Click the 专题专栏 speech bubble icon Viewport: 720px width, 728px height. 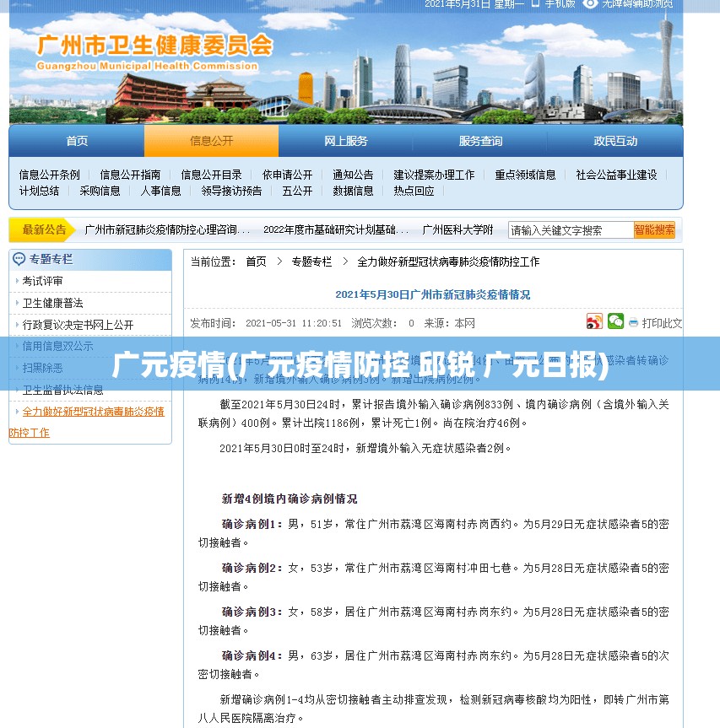19,259
